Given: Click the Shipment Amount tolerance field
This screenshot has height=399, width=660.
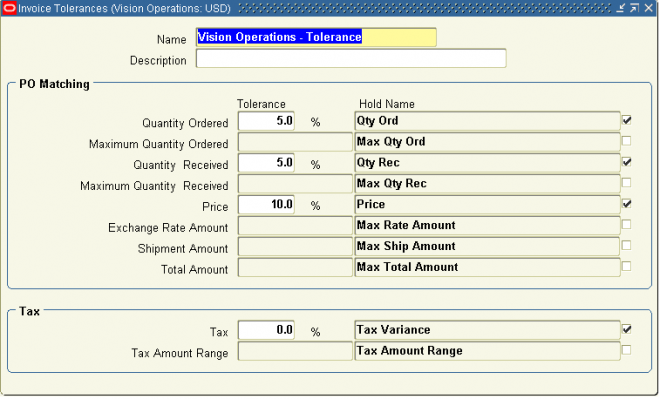Looking at the screenshot, I should click(x=295, y=246).
